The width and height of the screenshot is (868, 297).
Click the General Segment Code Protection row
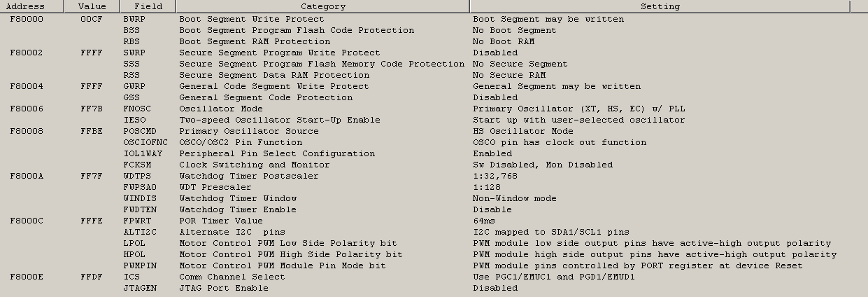434,97
